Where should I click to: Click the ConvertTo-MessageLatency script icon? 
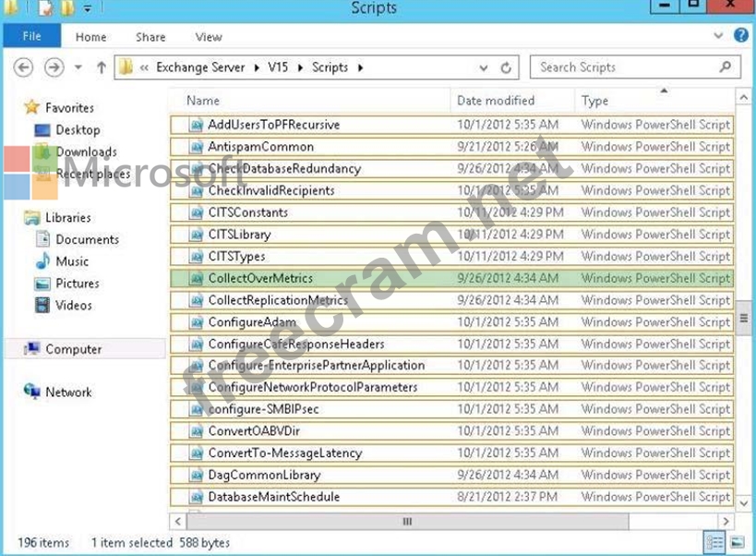click(x=197, y=453)
